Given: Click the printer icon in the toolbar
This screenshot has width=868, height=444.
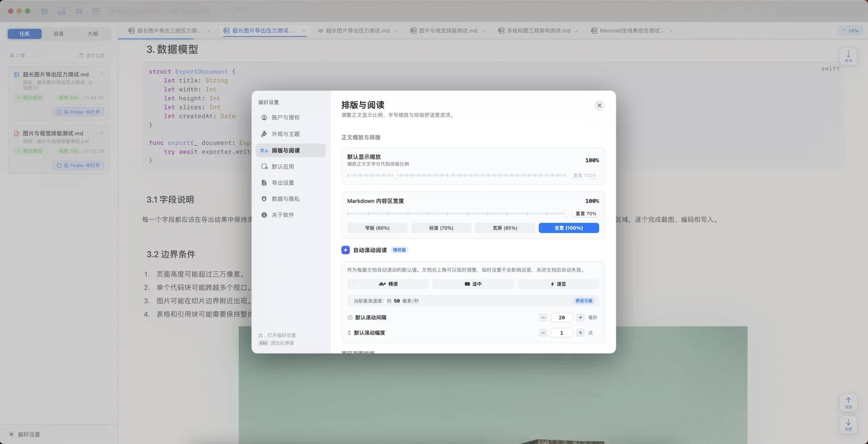Looking at the screenshot, I should pos(62,11).
